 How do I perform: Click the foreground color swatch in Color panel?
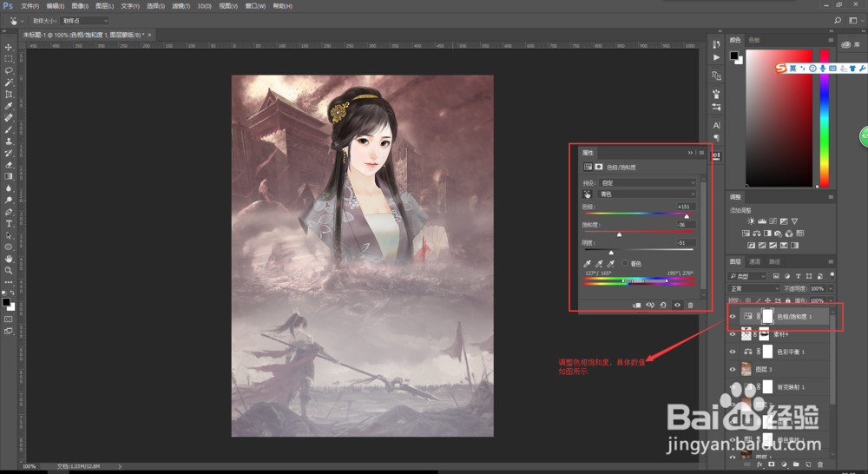pos(734,56)
